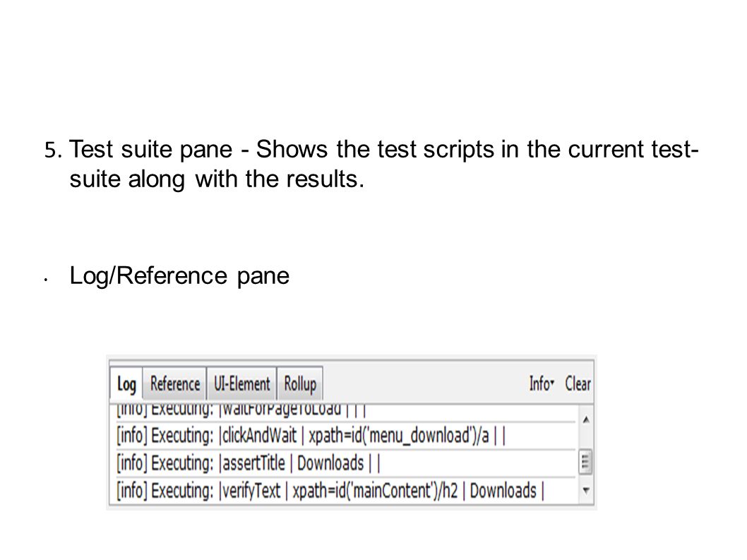Click the bullet before Log/Reference pane

click(x=46, y=280)
